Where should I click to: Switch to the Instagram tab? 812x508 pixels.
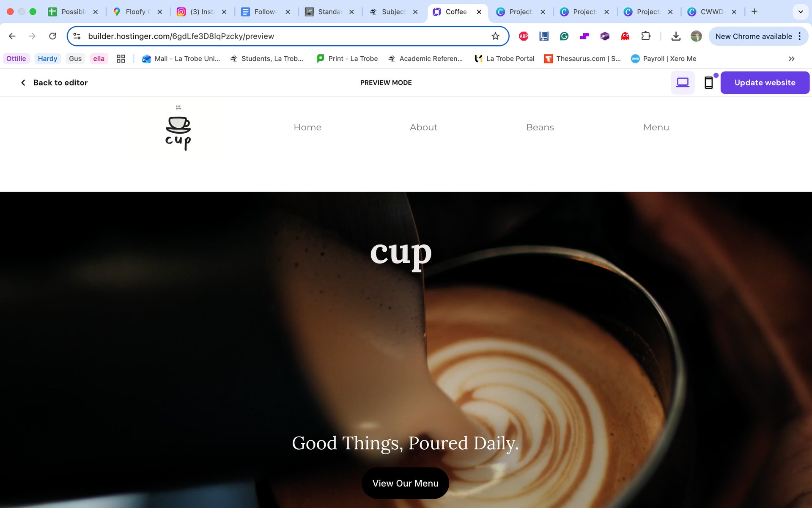point(201,12)
